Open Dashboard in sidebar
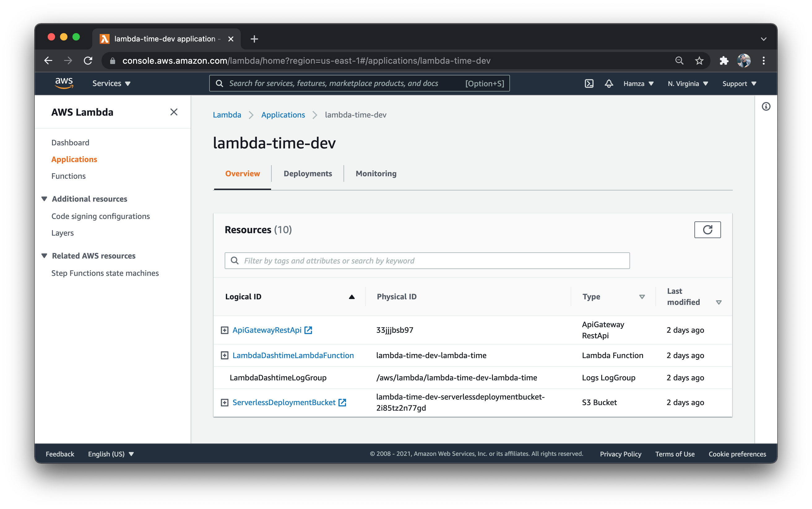The width and height of the screenshot is (812, 509). tap(70, 143)
